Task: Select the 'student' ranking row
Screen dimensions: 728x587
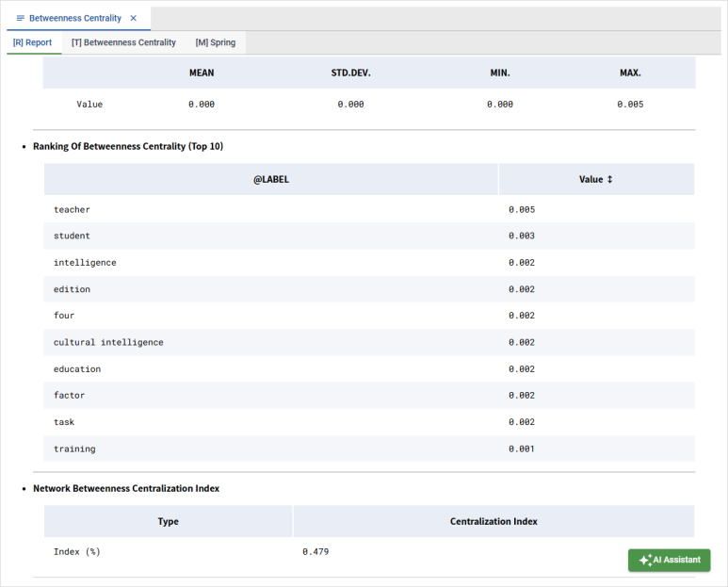Action: tap(369, 236)
